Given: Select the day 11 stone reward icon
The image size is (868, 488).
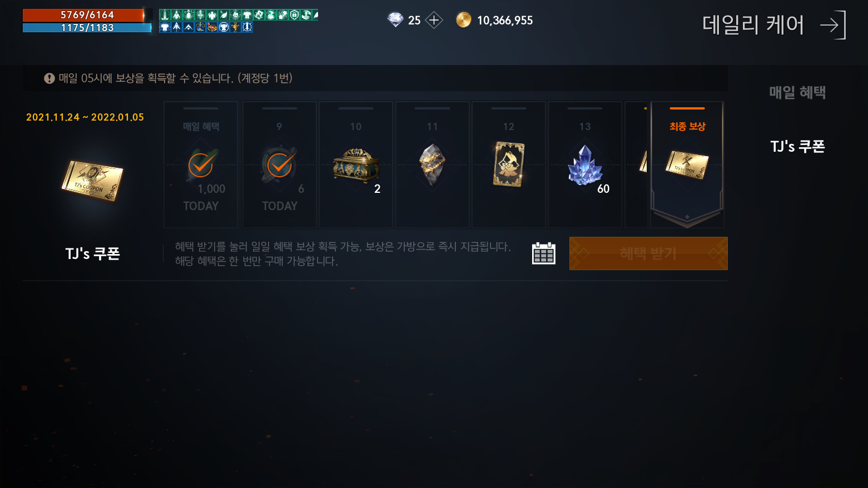Looking at the screenshot, I should tap(432, 165).
